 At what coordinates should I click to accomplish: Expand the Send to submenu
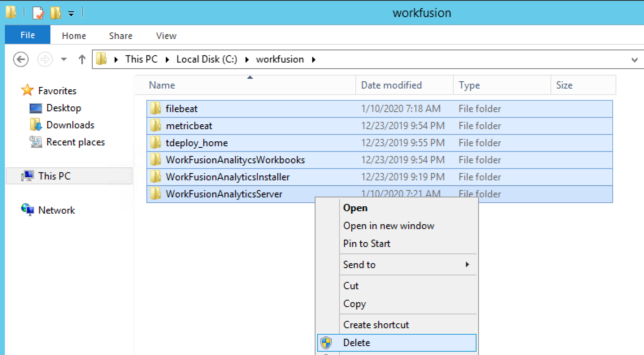coord(397,265)
